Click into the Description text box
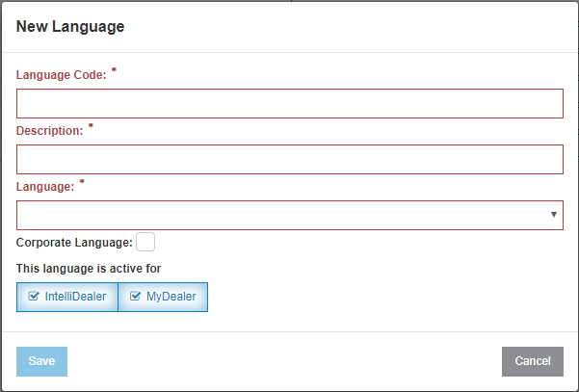This screenshot has width=579, height=392. (x=290, y=160)
